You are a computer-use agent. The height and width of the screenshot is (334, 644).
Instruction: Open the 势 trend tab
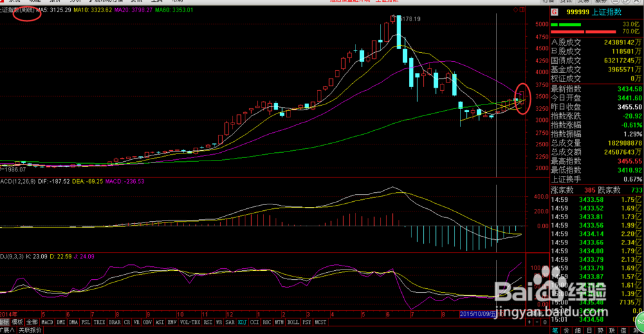pyautogui.click(x=600, y=330)
